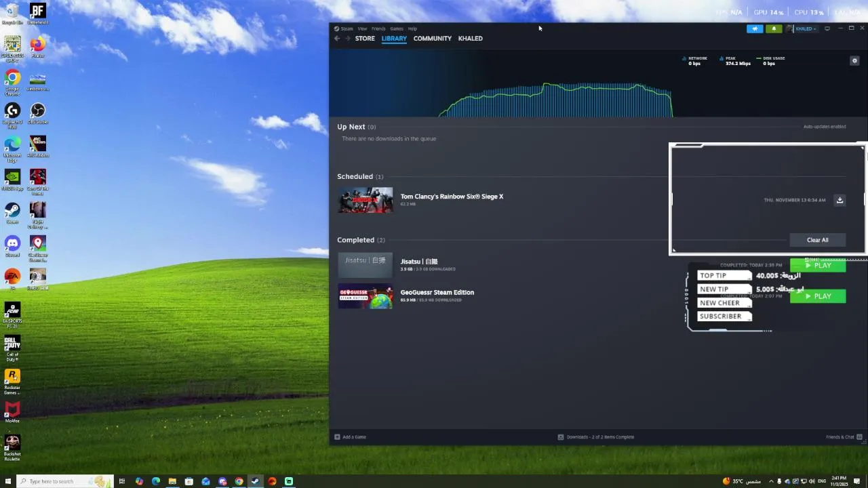
Task: Select NVIDIA App desktop icon
Action: (x=12, y=180)
